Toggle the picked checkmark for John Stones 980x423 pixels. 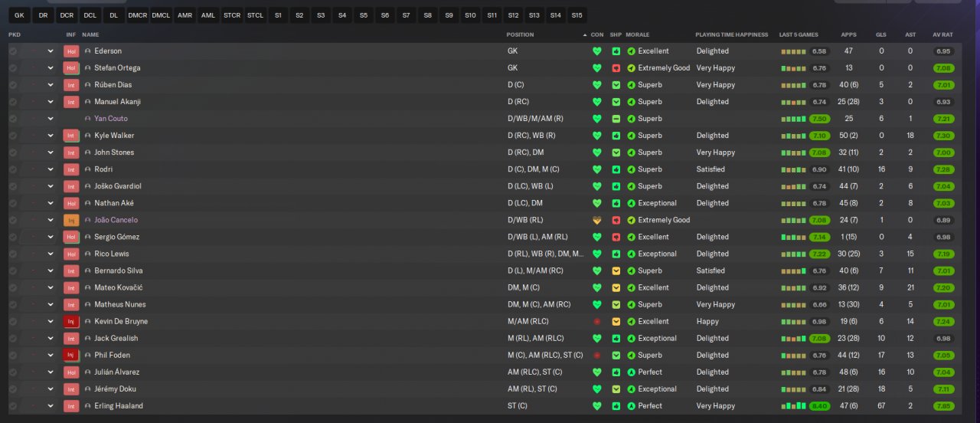coord(13,152)
